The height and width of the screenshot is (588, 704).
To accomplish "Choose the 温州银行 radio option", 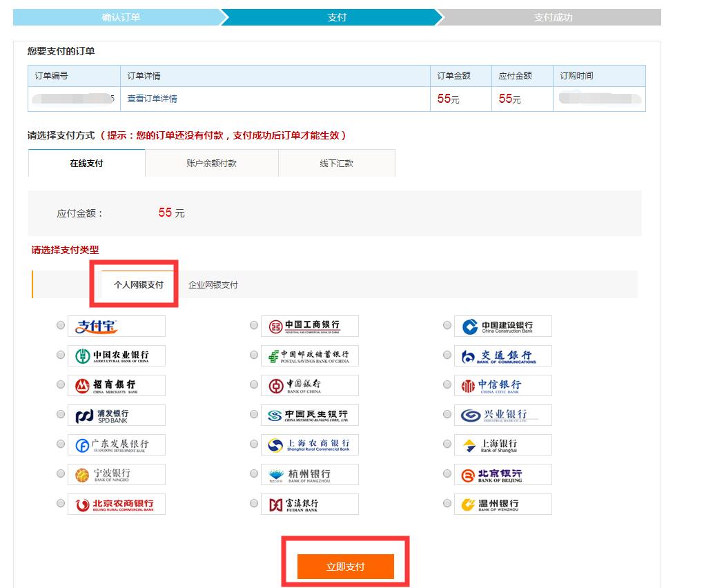I will click(x=447, y=504).
